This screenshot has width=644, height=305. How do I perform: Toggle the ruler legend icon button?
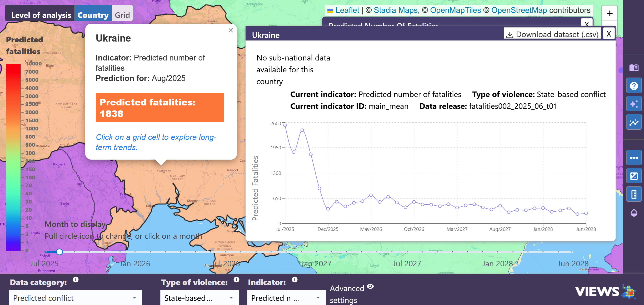[x=634, y=194]
